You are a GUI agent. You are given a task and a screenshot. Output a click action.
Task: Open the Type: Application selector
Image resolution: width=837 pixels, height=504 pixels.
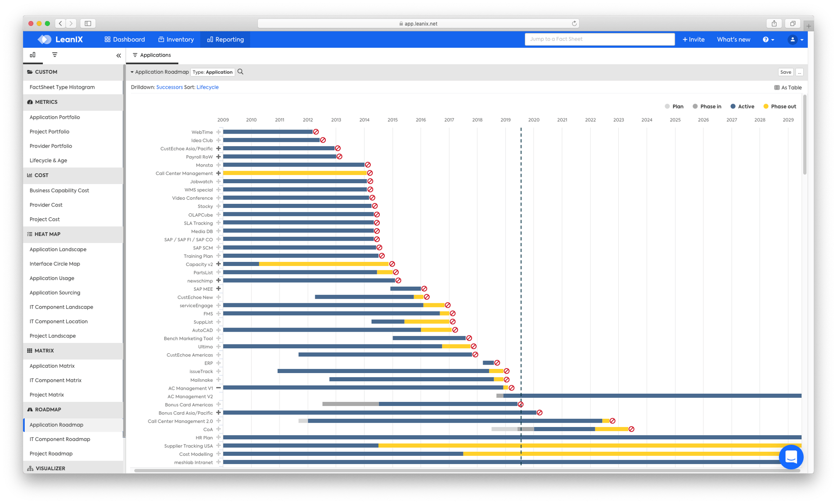pos(212,72)
